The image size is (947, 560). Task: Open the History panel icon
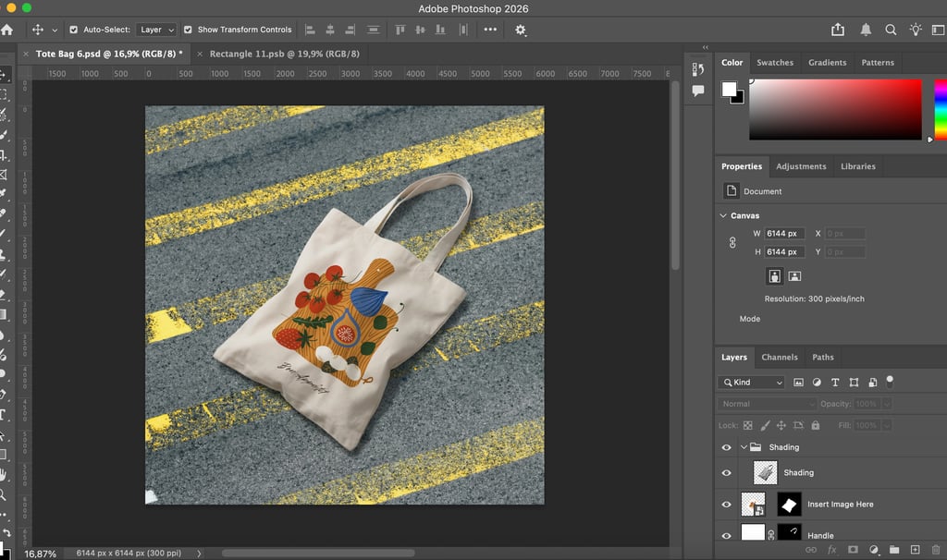[x=698, y=70]
